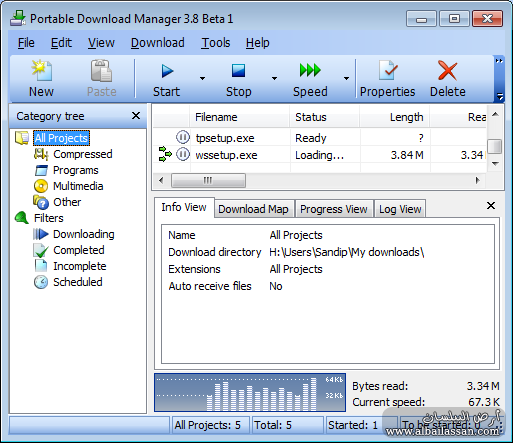Click the pause icon beside wssetup.exe
The width and height of the screenshot is (513, 443).
pos(183,154)
